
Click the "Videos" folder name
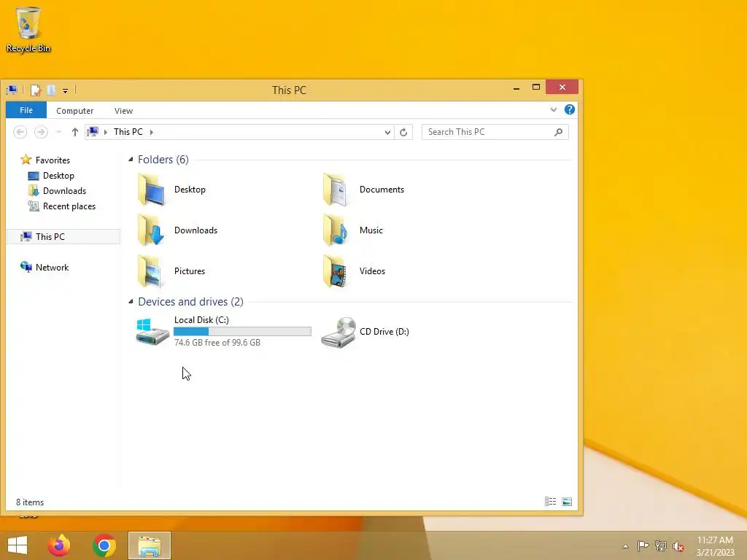tap(372, 271)
